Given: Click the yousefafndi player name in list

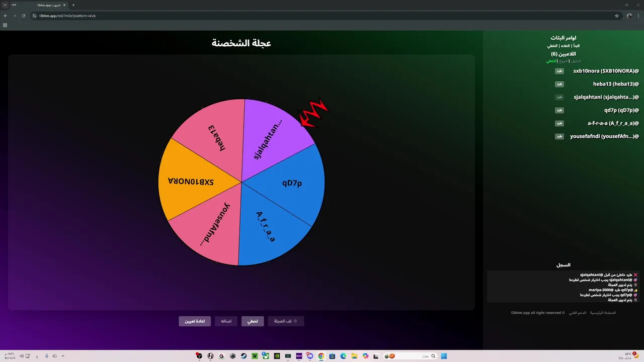Looking at the screenshot, I should tap(604, 137).
